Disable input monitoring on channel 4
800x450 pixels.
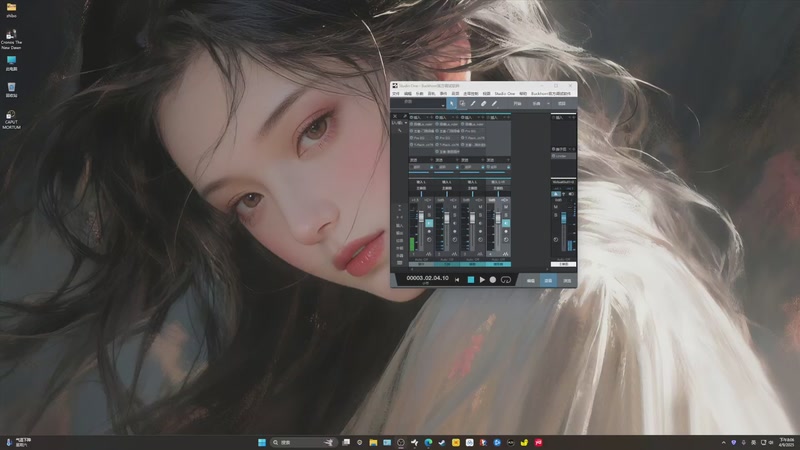pos(506,223)
